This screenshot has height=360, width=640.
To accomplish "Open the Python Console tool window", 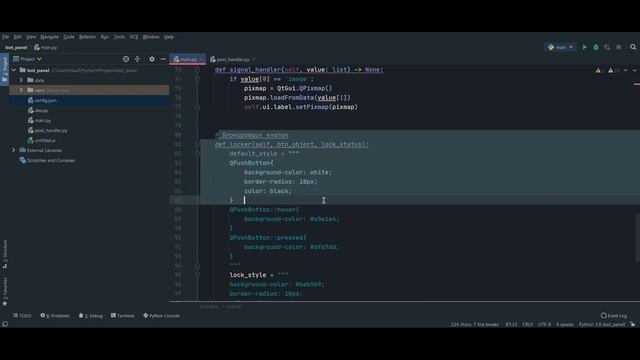I will pos(162,316).
